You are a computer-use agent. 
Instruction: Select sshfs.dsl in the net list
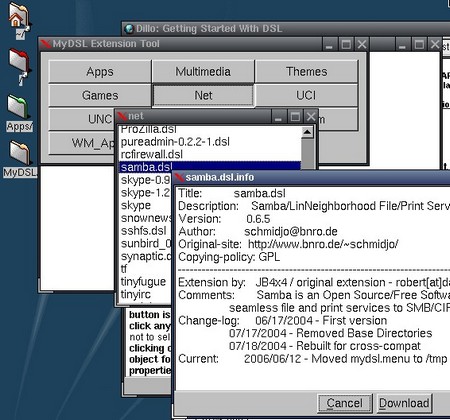pos(145,231)
